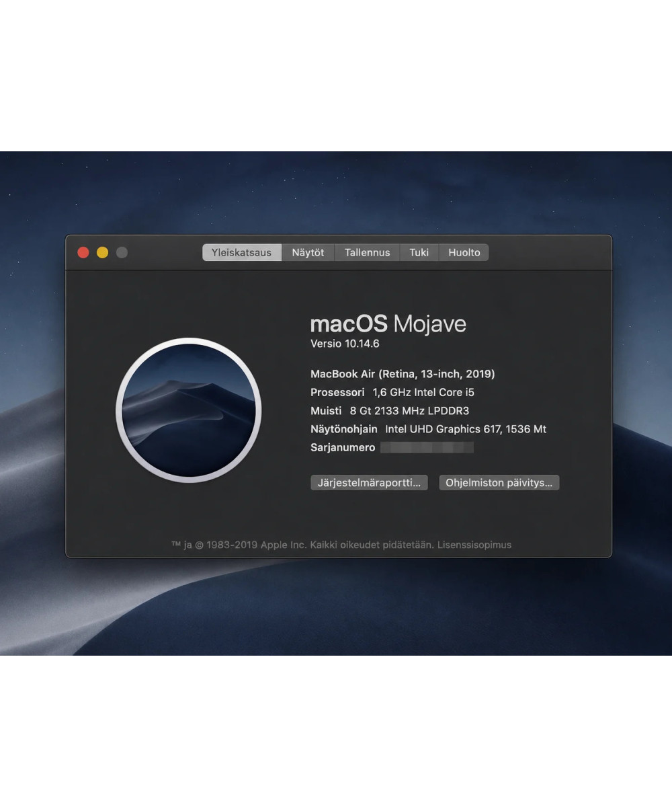The width and height of the screenshot is (672, 807).
Task: Open the Tallennus tab
Action: [367, 253]
